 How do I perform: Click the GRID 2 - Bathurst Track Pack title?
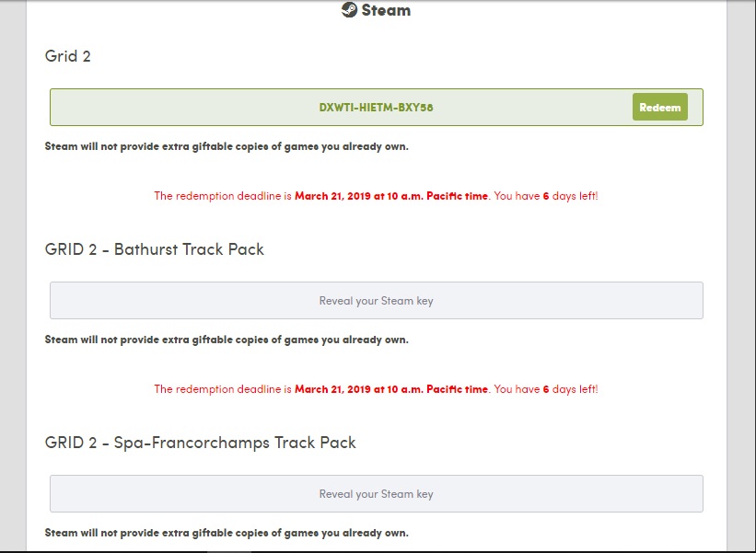click(x=155, y=249)
